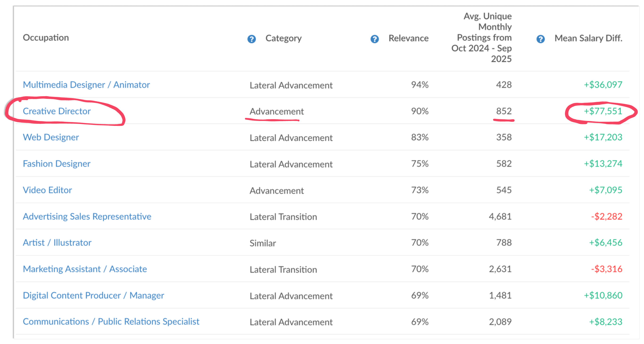The height and width of the screenshot is (344, 644).
Task: Click the help icon beside Category
Action: 251,39
